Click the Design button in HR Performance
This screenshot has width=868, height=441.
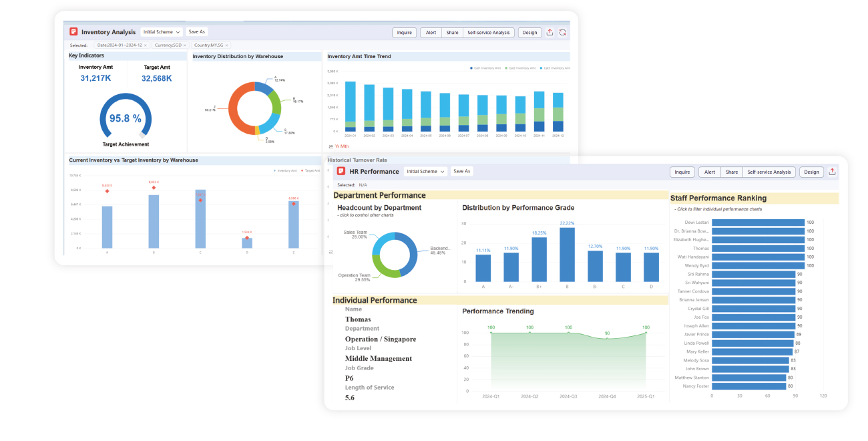pos(811,172)
